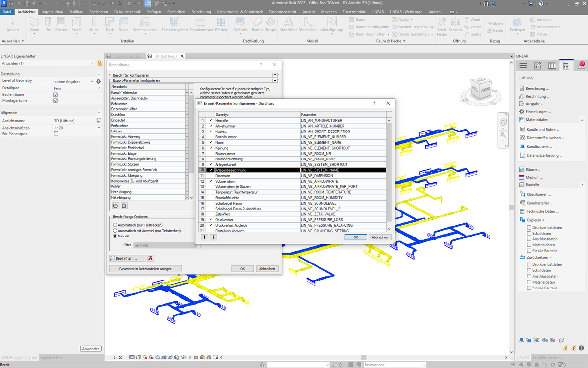The height and width of the screenshot is (368, 588).
Task: Click the open folder icon below the Netzobjekt list
Action: (x=116, y=206)
